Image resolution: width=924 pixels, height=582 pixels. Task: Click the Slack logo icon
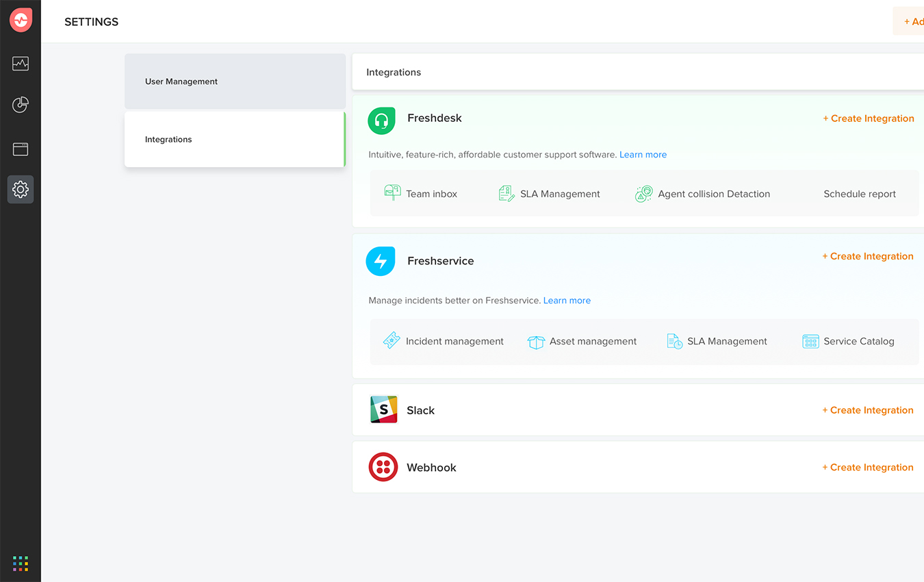click(x=383, y=409)
